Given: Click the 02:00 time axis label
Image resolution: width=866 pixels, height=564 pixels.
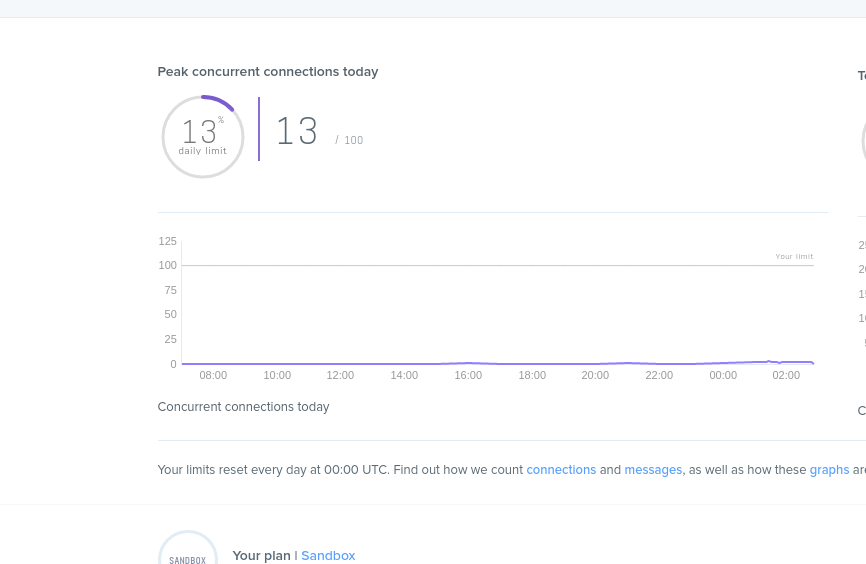Looking at the screenshot, I should pos(786,376).
